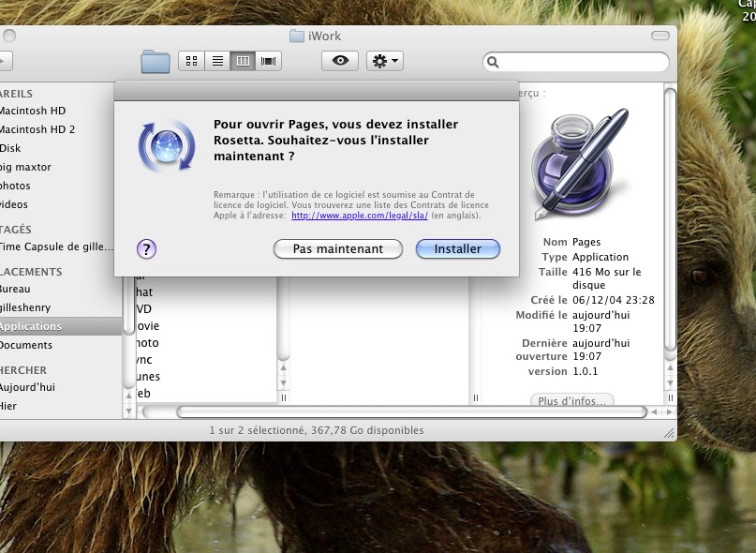Screen dimensions: 756x553
Task: Select Documents in the sidebar
Action: tap(26, 345)
